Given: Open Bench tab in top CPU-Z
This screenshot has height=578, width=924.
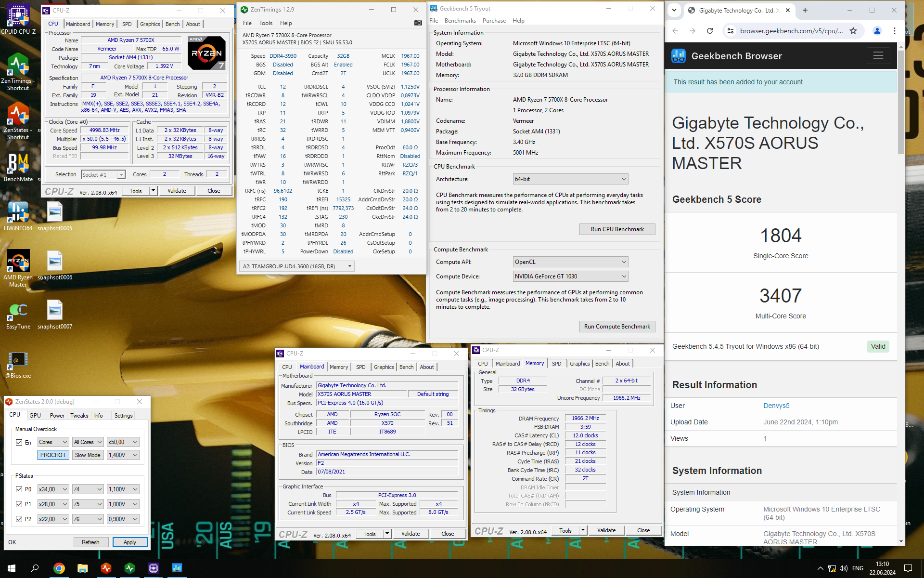Looking at the screenshot, I should [x=172, y=24].
